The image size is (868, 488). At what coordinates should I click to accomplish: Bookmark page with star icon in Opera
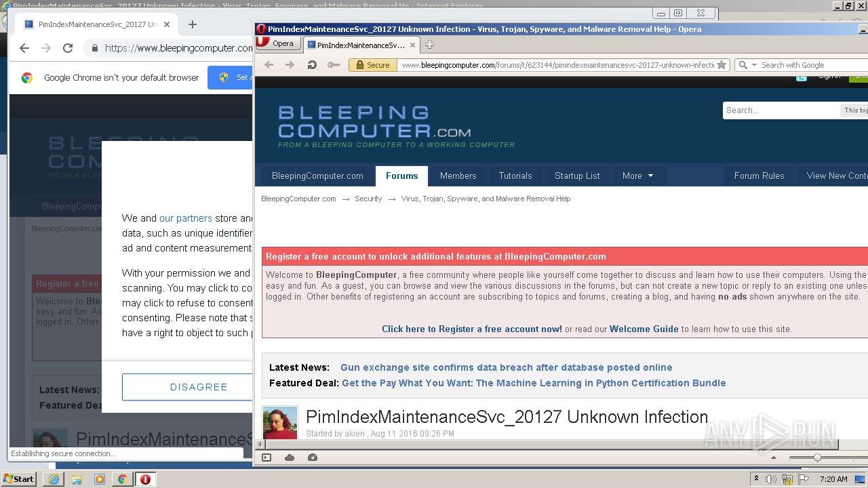click(x=722, y=65)
